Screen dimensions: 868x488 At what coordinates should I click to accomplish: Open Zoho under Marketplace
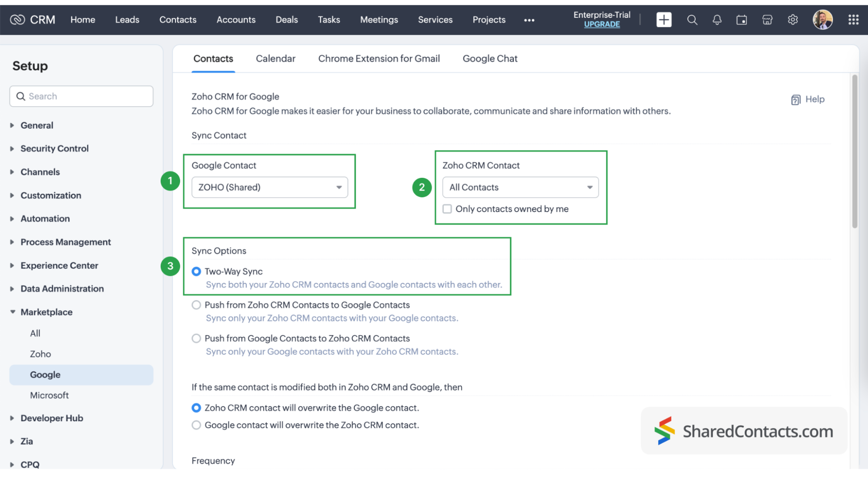point(40,354)
